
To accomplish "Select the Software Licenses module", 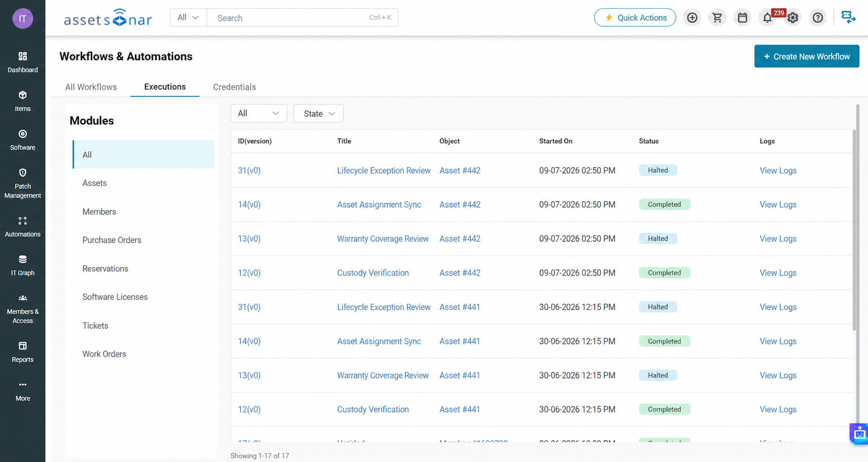I will 115,297.
